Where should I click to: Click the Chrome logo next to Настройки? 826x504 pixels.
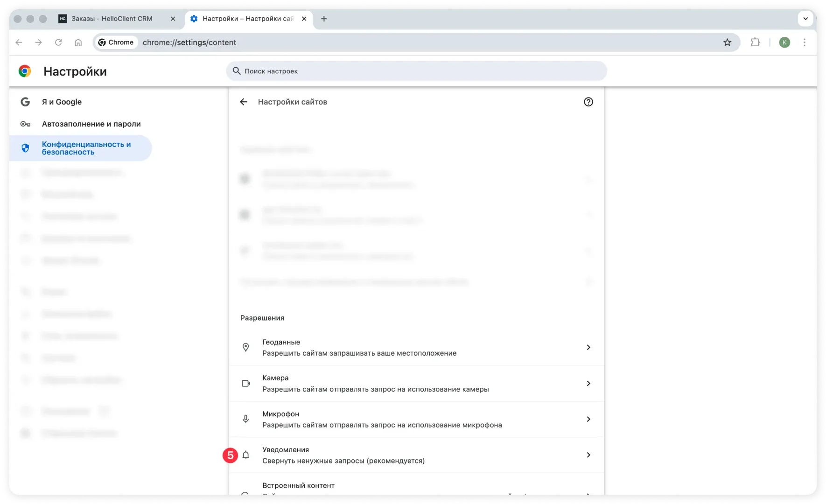pos(25,71)
